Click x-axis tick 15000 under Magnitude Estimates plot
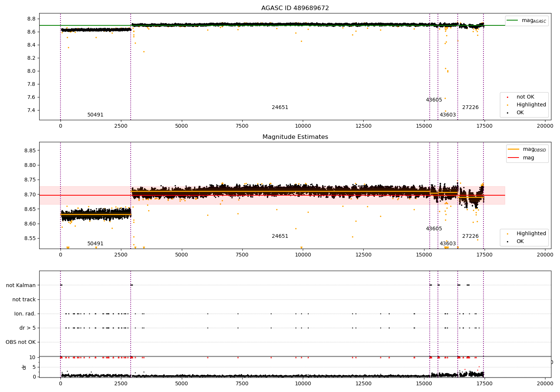Screen dimensions: 560x392 pyautogui.click(x=424, y=255)
